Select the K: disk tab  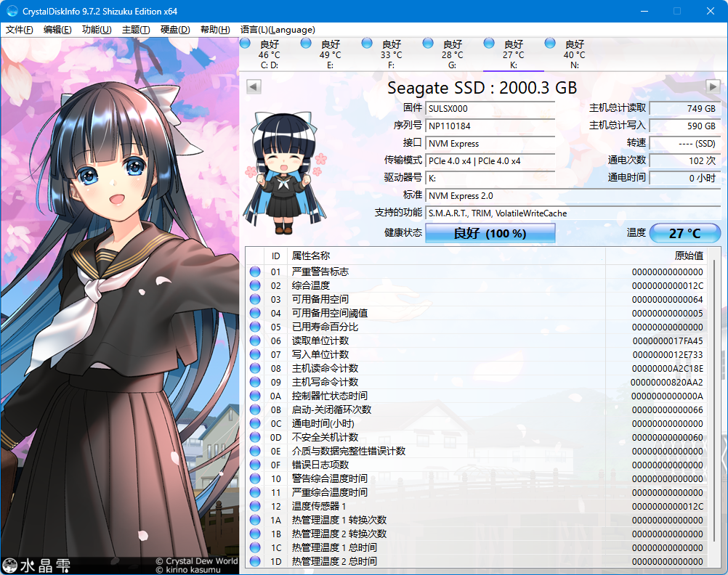point(514,54)
